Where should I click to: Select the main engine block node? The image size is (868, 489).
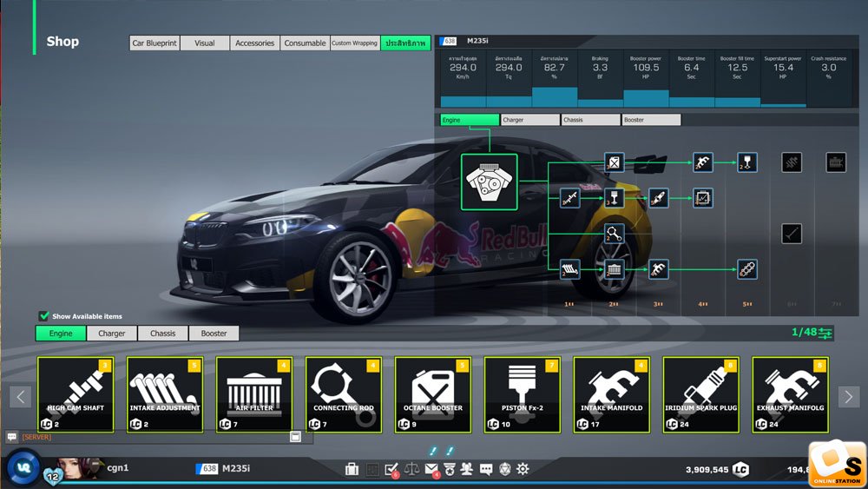(490, 182)
